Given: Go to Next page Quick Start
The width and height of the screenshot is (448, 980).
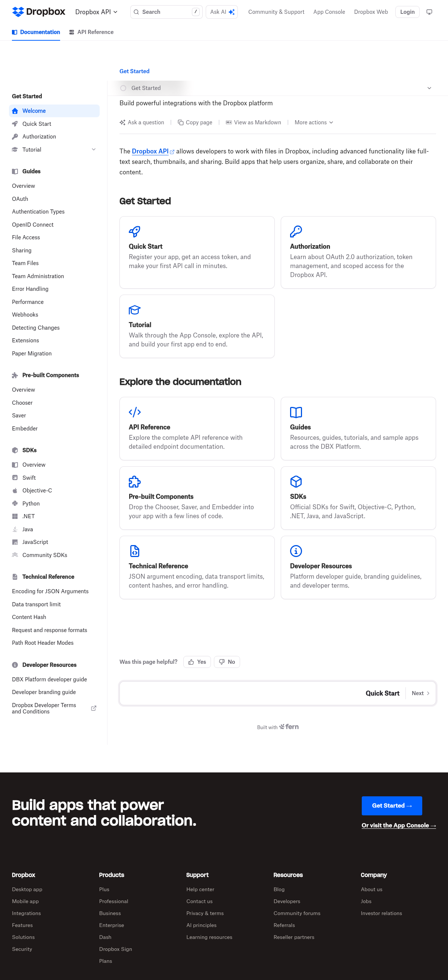Looking at the screenshot, I should [278, 693].
